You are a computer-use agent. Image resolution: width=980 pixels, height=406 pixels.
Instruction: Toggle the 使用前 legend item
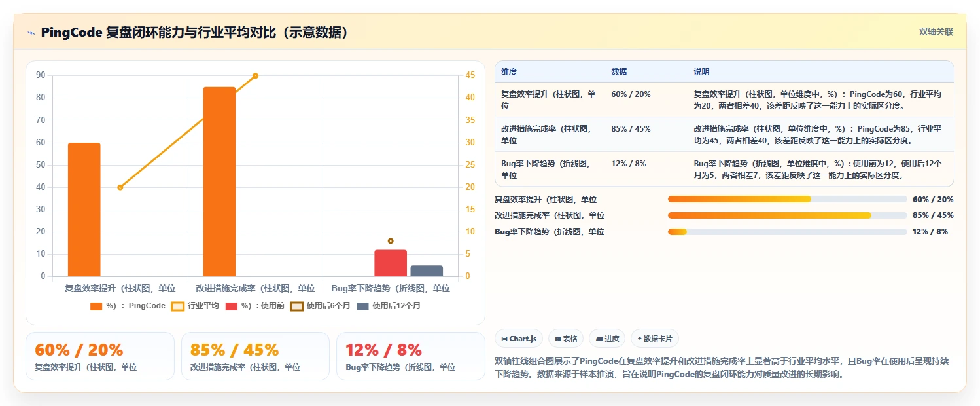click(255, 306)
